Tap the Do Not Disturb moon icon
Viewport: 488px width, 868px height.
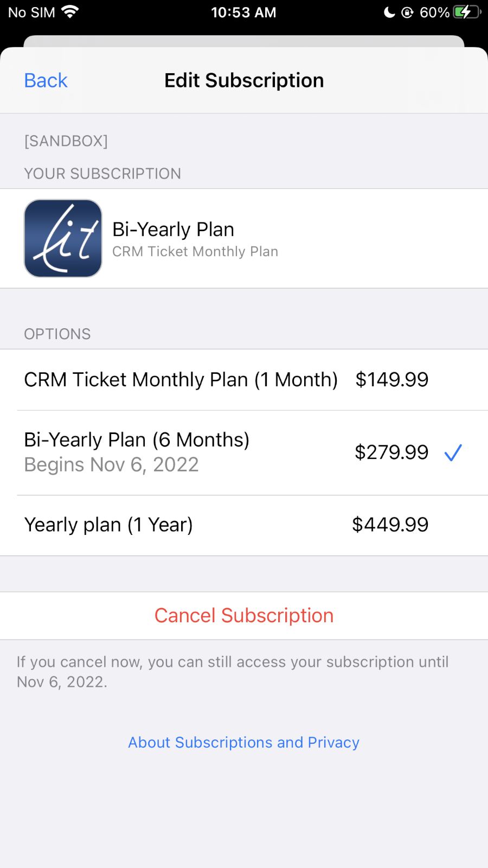point(389,12)
